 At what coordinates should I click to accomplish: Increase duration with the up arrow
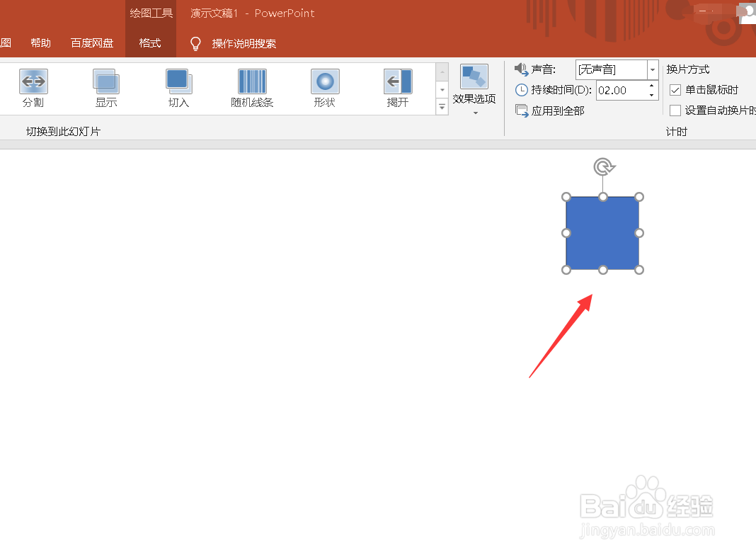pyautogui.click(x=652, y=86)
